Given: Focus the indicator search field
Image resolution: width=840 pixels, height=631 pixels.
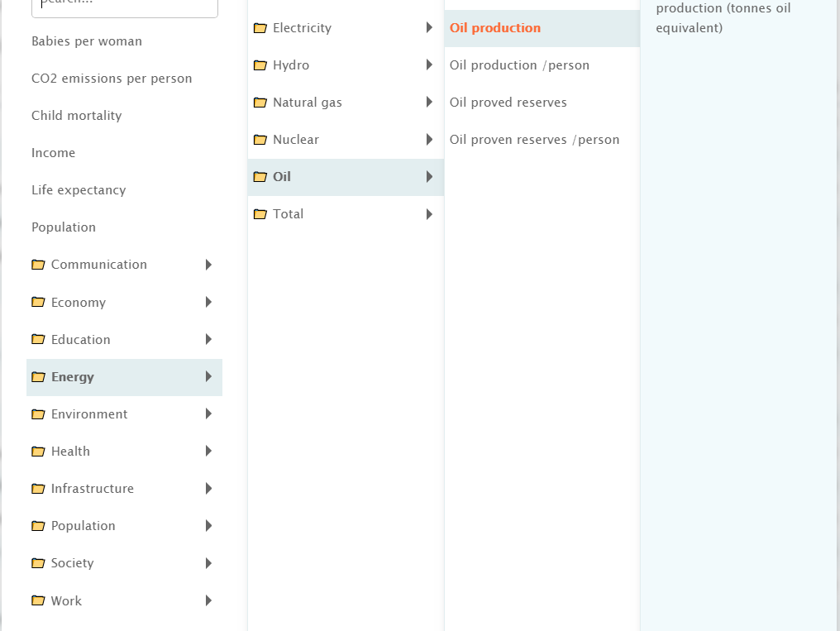Looking at the screenshot, I should click(x=125, y=7).
